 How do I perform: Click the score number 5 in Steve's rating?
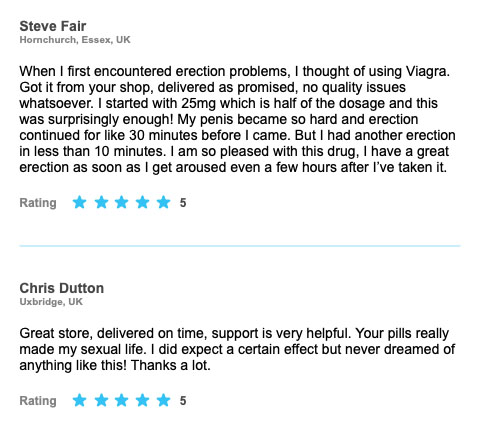[183, 203]
